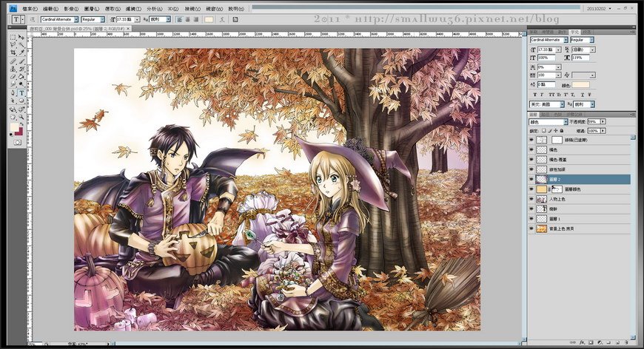Select the 人物上色 layer thumbnail

542,199
